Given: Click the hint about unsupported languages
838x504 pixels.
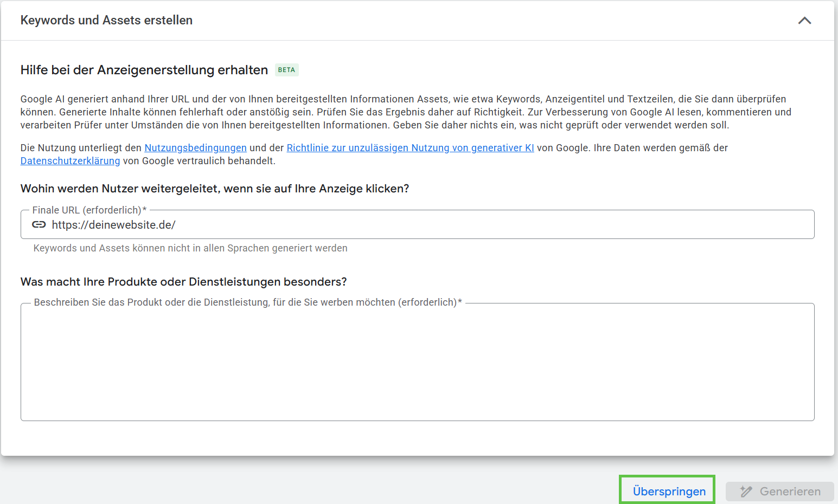Looking at the screenshot, I should 190,248.
